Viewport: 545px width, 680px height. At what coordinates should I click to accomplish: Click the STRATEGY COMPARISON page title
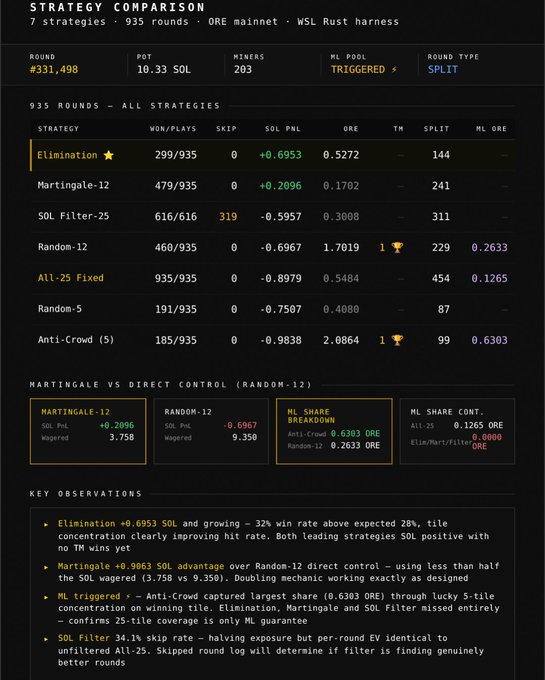[x=117, y=7]
